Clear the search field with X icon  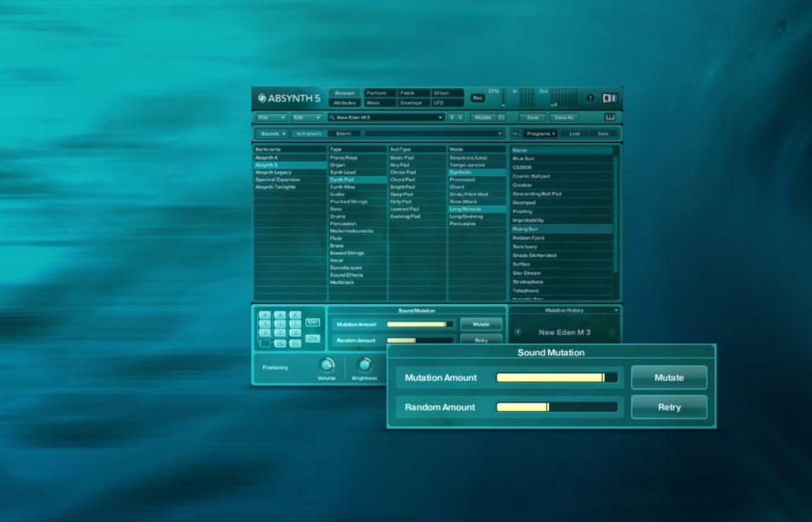tap(499, 134)
